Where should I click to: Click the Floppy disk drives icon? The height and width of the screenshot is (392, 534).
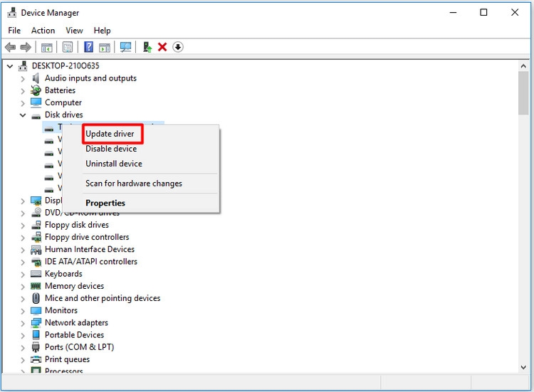36,225
